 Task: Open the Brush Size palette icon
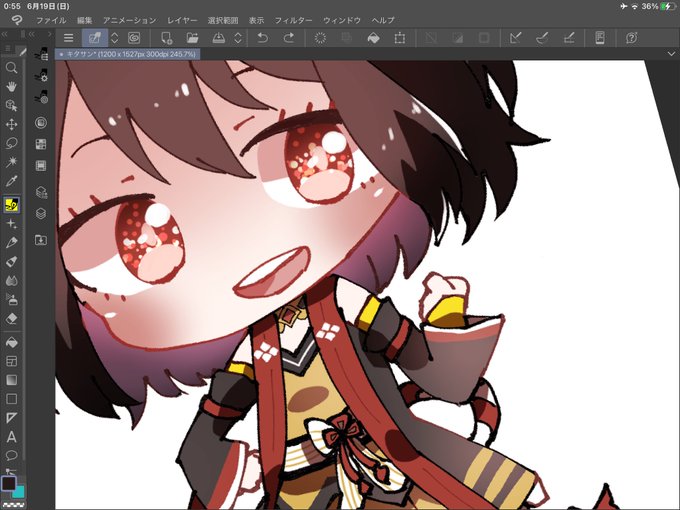[x=41, y=97]
